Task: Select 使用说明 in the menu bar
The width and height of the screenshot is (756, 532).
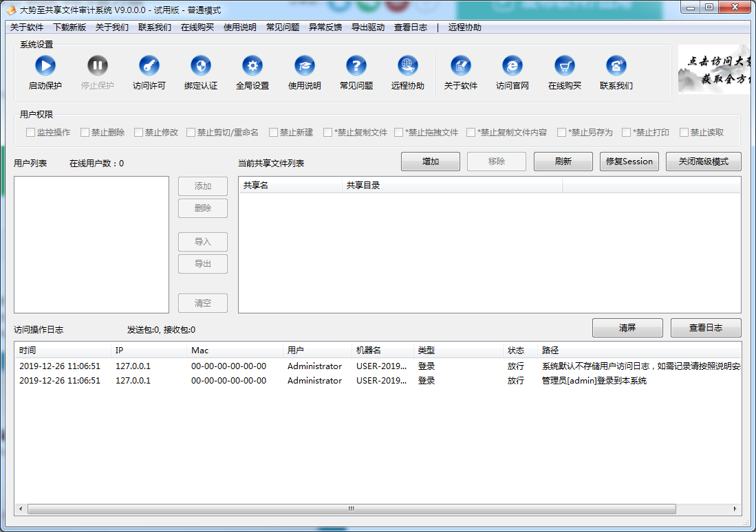Action: point(240,27)
